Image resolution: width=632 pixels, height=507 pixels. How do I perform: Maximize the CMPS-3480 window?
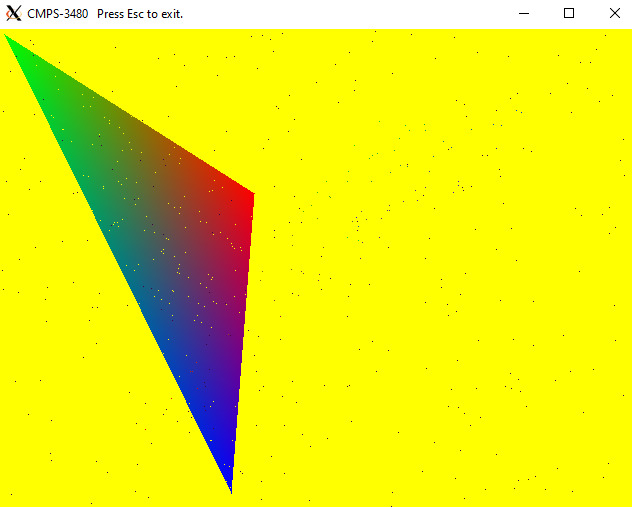coord(569,14)
